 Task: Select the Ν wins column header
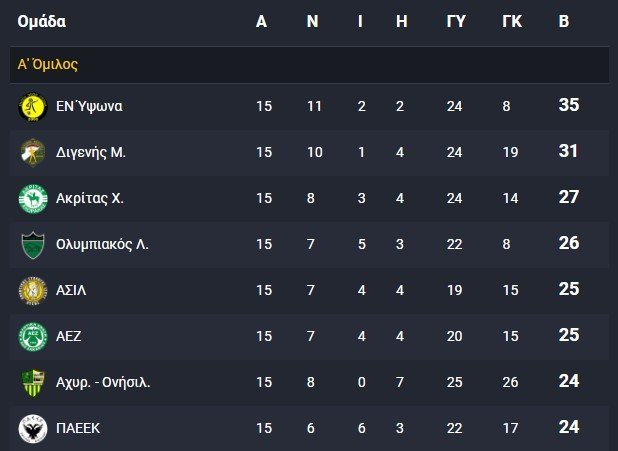click(313, 21)
